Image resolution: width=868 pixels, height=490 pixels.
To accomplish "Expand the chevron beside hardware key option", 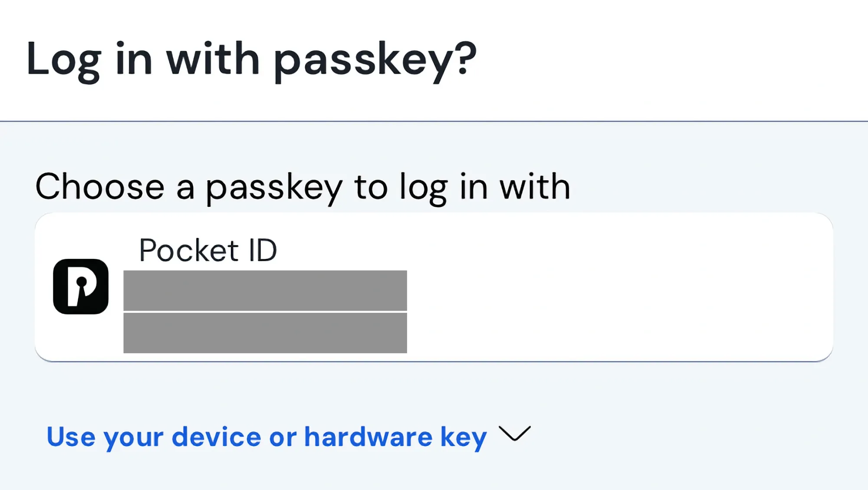I will 515,434.
